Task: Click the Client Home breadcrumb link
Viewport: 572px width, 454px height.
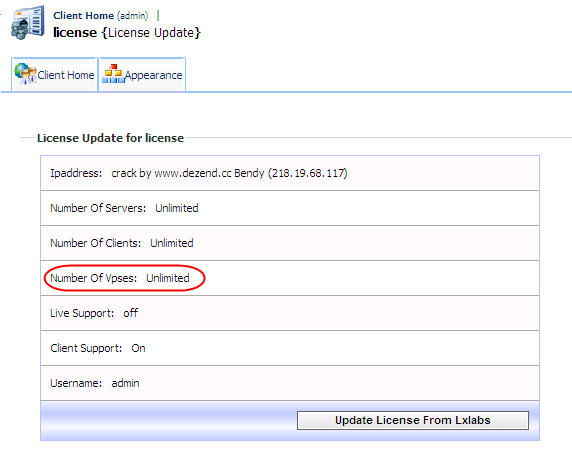Action: (84, 16)
